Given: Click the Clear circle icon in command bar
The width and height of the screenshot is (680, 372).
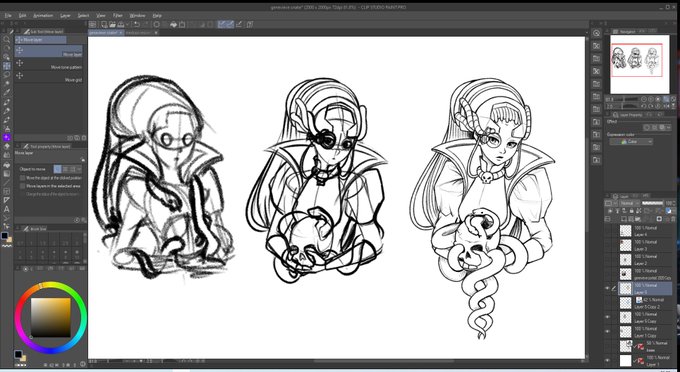Looking at the screenshot, I should [157, 24].
